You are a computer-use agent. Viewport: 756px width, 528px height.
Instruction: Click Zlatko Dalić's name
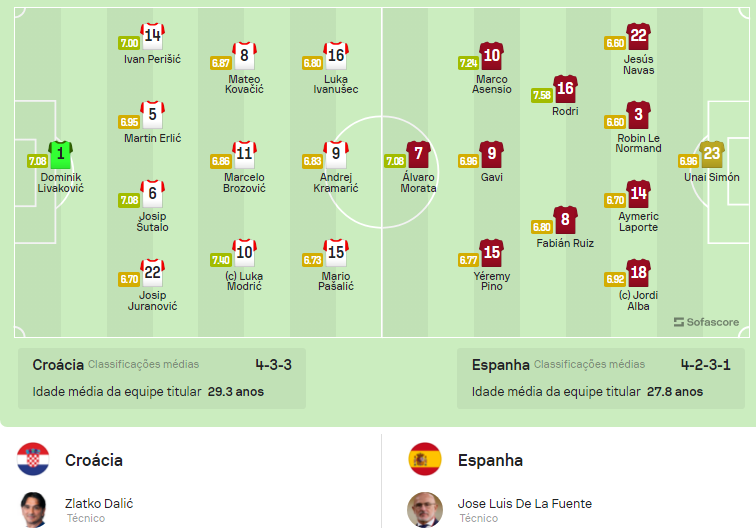pyautogui.click(x=99, y=503)
